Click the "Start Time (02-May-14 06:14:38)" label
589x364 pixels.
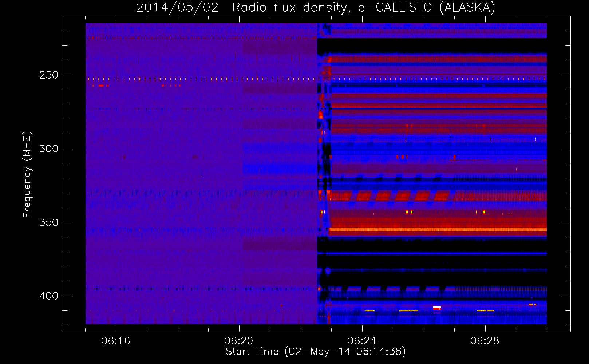316,352
